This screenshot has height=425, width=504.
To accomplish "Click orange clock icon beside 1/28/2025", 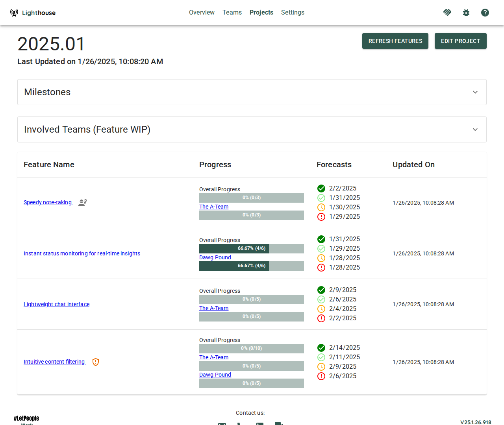I will (321, 258).
